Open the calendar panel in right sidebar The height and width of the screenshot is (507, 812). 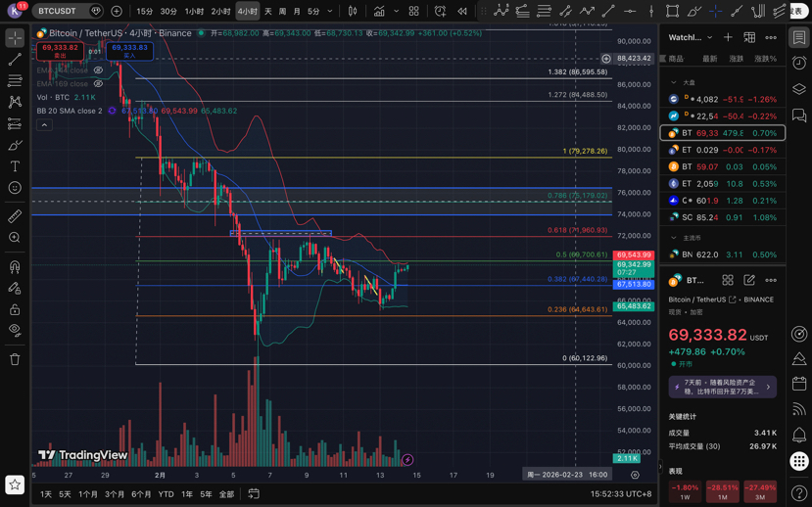pos(799,384)
